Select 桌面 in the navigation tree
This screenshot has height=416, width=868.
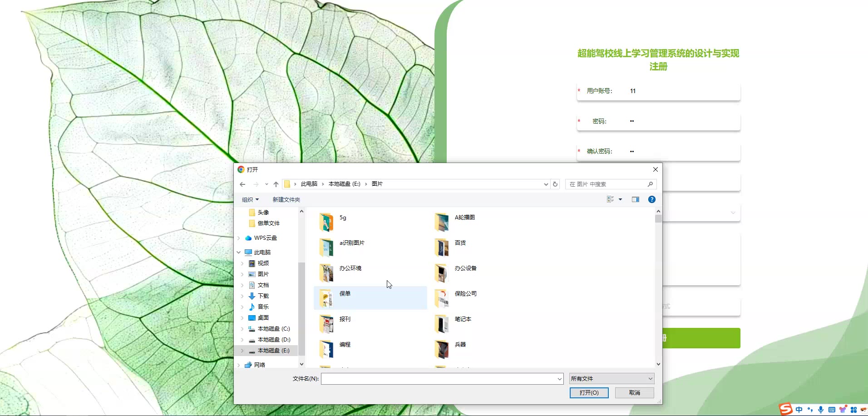(x=263, y=318)
